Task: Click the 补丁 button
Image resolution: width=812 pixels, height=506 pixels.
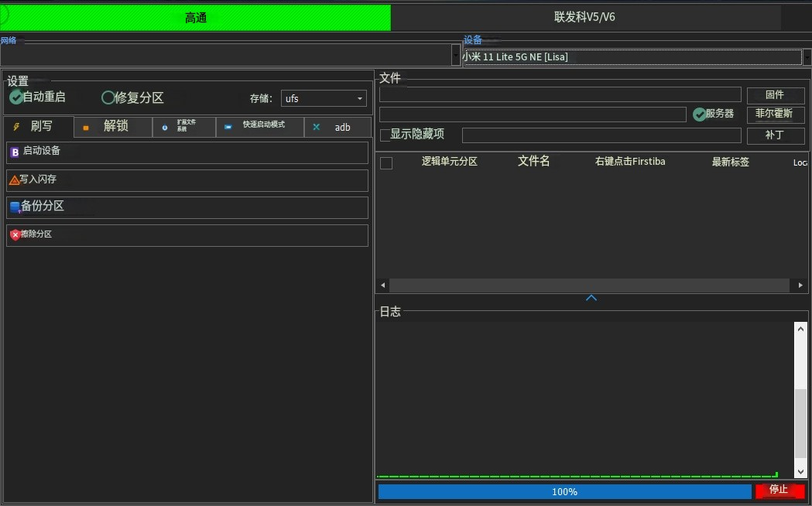Action: click(776, 136)
